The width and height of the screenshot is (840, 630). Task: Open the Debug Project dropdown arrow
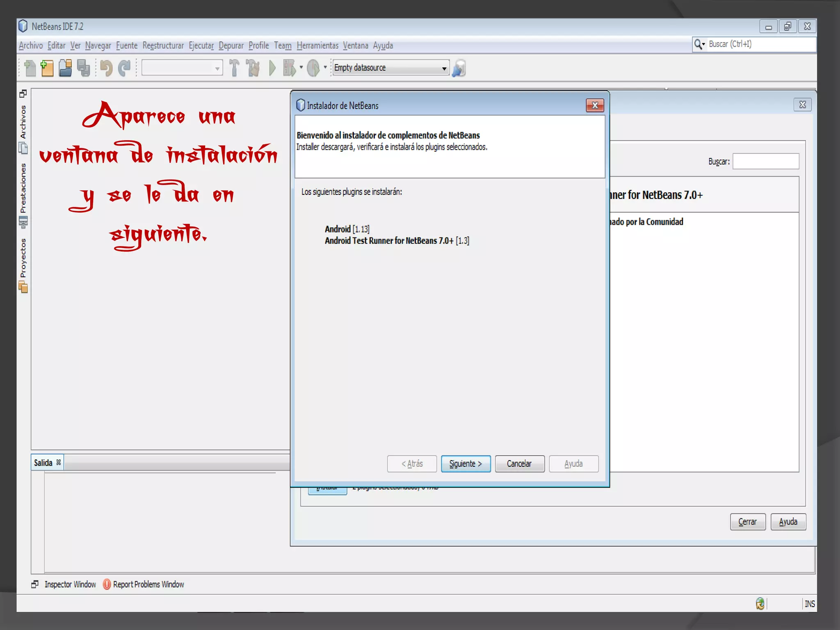click(x=301, y=67)
